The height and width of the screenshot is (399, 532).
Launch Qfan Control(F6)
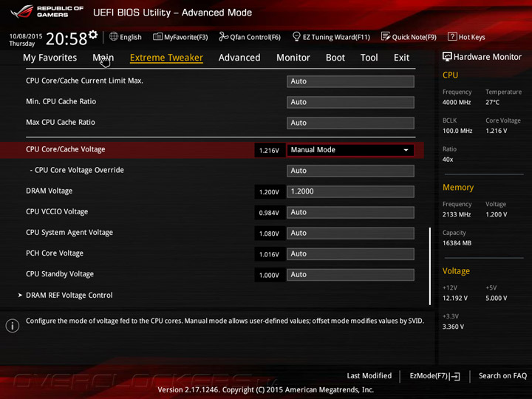point(256,37)
